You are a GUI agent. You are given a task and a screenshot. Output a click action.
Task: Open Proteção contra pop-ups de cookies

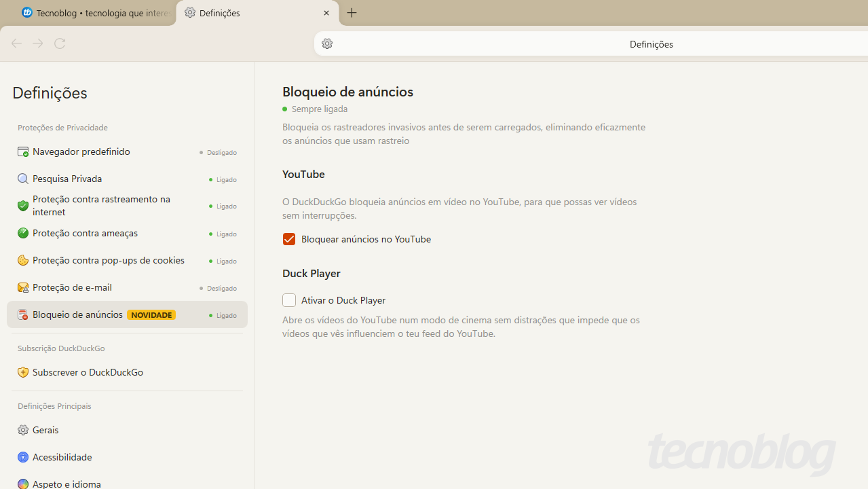pos(127,261)
